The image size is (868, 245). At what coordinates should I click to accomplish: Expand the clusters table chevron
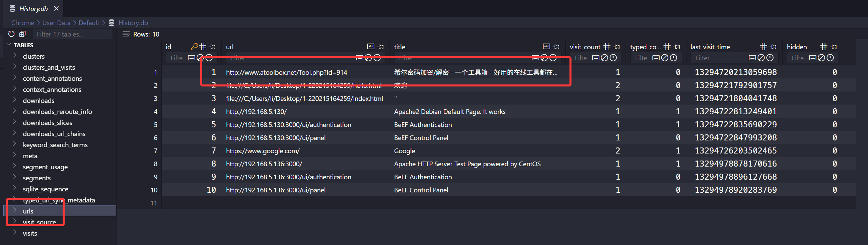point(14,55)
